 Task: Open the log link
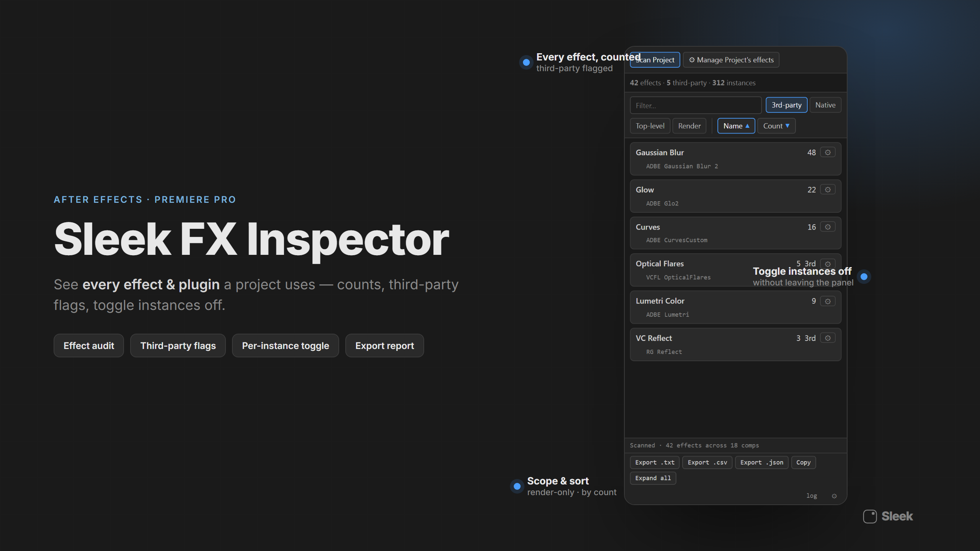(x=812, y=496)
